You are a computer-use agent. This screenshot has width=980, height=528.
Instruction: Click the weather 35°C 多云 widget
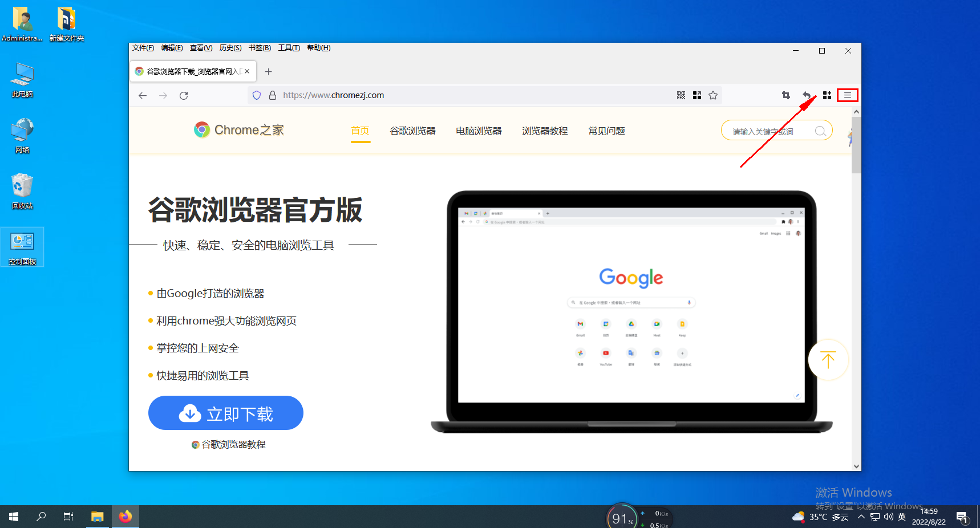(x=820, y=517)
